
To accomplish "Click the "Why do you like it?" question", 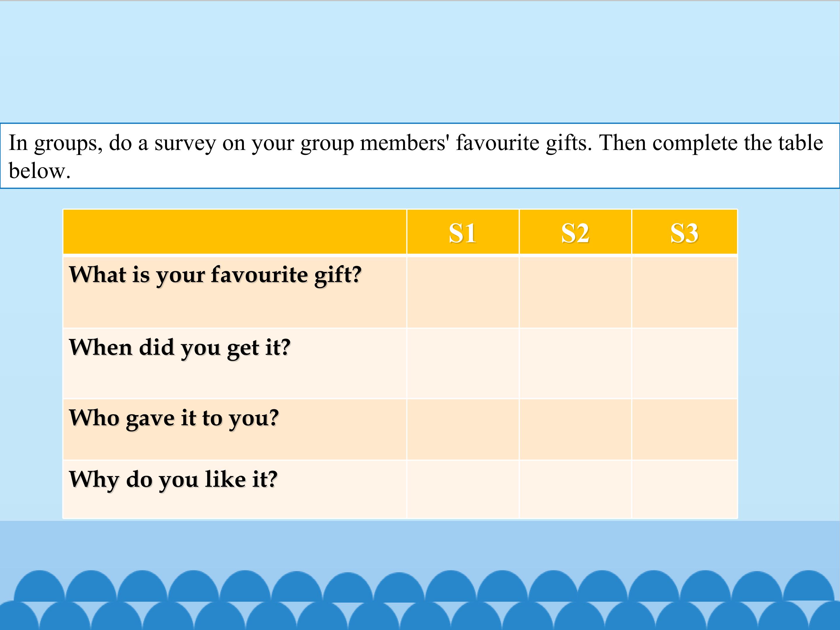I will [173, 479].
